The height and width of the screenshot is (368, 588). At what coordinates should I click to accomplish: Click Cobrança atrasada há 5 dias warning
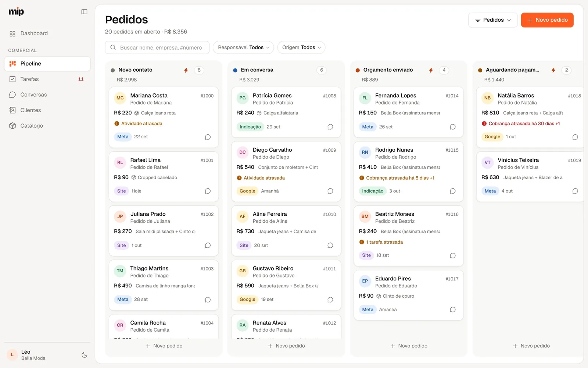pyautogui.click(x=397, y=178)
